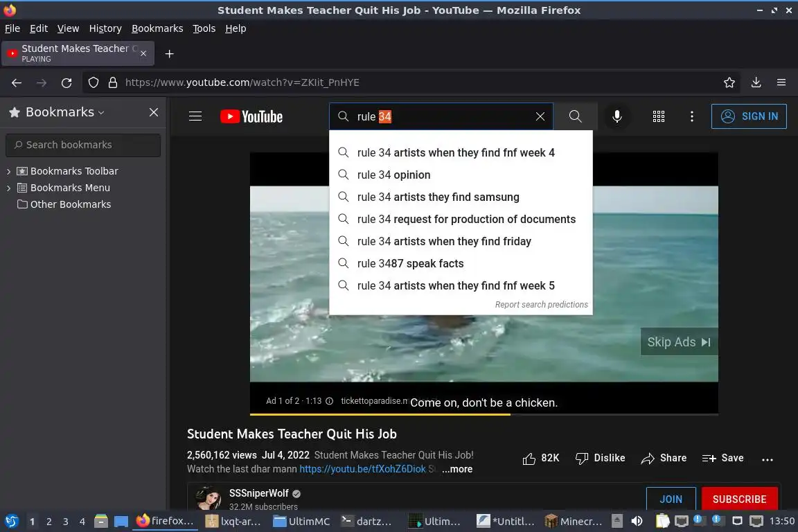The width and height of the screenshot is (798, 532).
Task: Click the SUBSCRIBE button
Action: tap(740, 499)
